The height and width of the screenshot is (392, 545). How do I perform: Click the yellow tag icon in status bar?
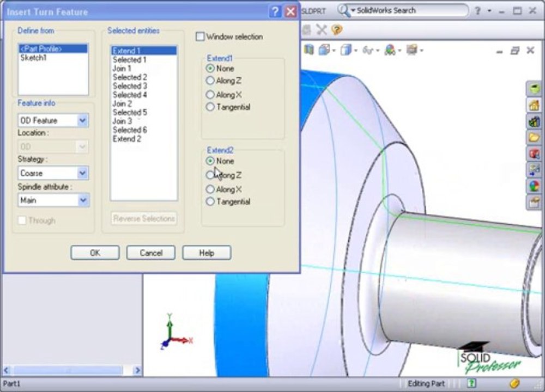point(514,383)
